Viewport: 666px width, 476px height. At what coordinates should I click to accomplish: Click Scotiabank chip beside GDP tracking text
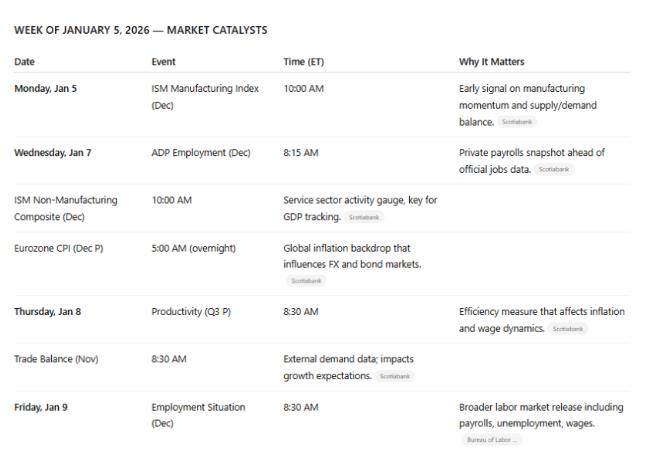click(365, 217)
